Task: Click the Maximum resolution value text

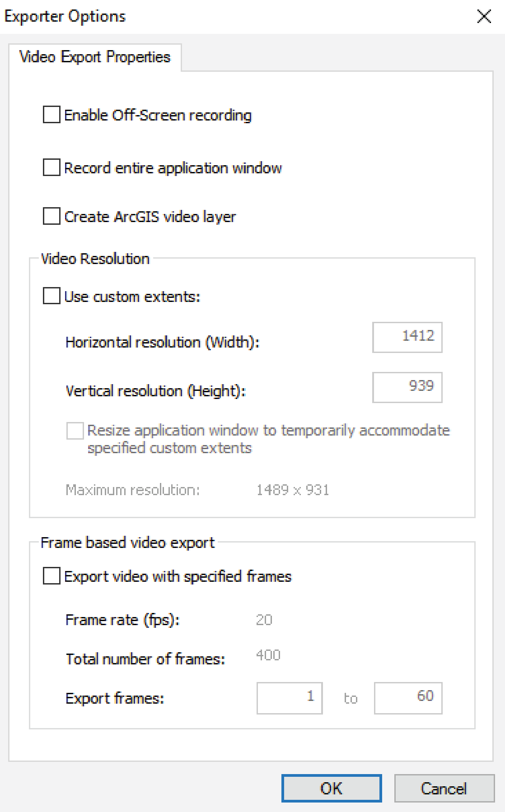Action: coord(293,490)
